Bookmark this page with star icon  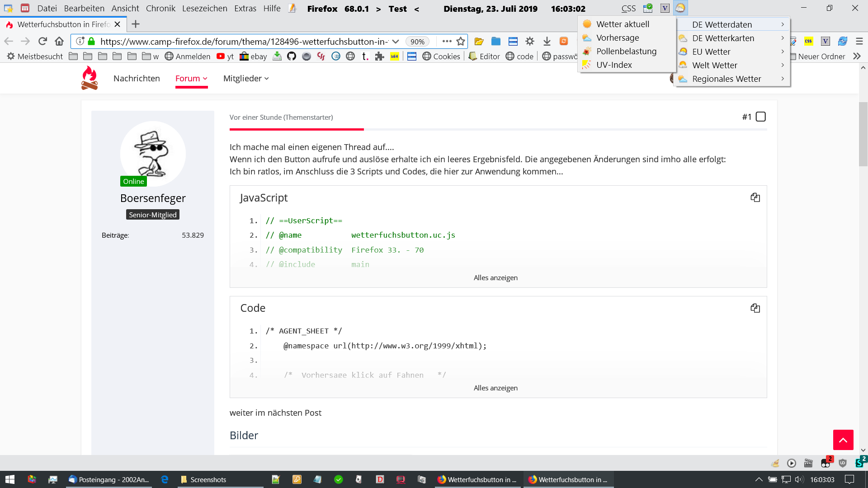pos(461,42)
